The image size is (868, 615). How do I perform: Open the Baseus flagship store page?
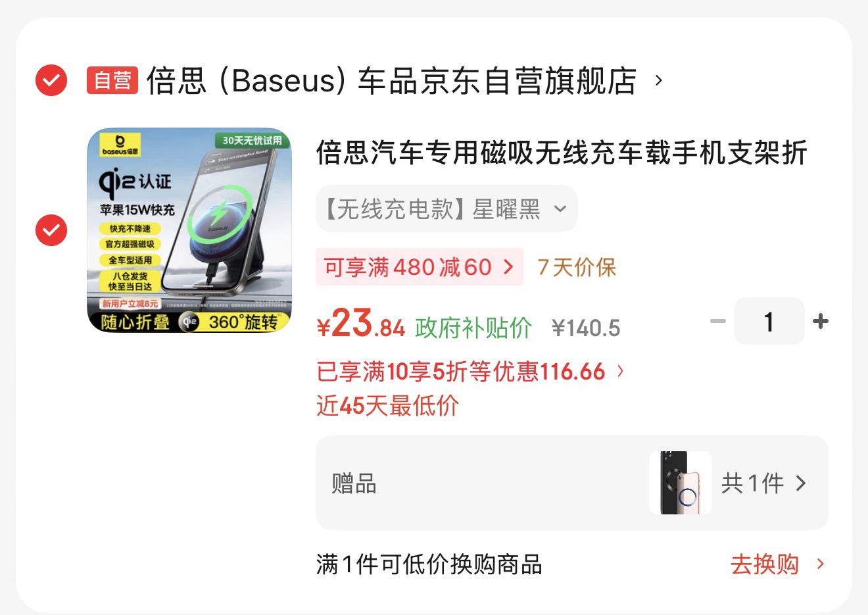point(391,80)
